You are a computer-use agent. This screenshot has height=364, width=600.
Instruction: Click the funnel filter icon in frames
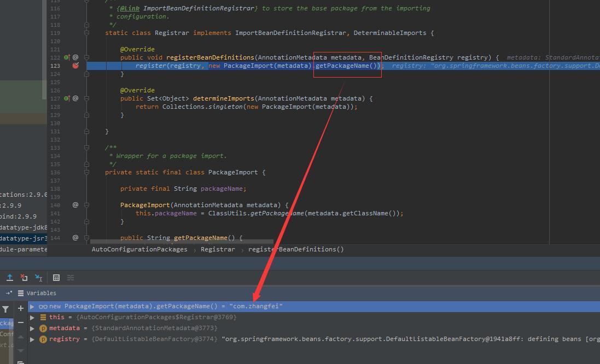coord(5,309)
